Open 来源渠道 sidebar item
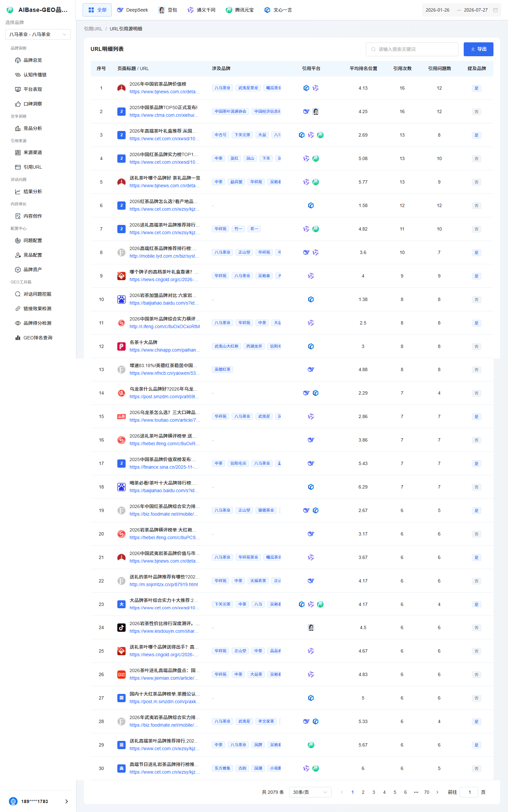Viewport: 508px width, 812px height. coord(33,153)
